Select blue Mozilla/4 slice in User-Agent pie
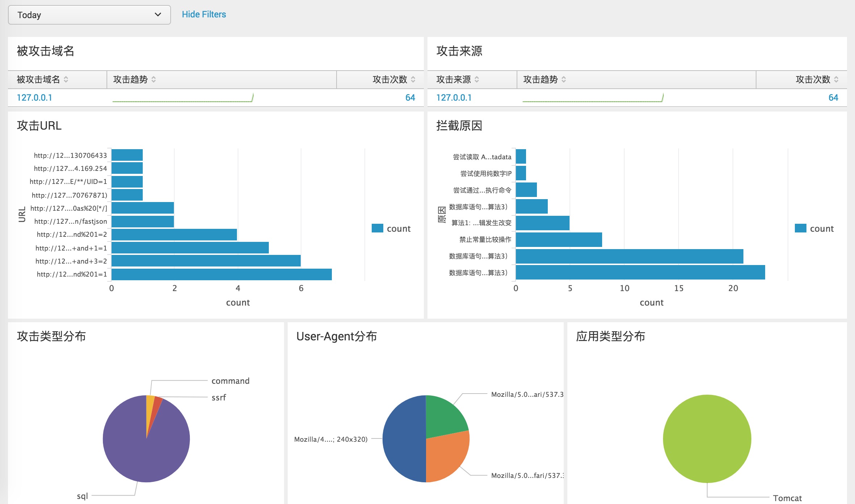The image size is (855, 504). tap(404, 438)
